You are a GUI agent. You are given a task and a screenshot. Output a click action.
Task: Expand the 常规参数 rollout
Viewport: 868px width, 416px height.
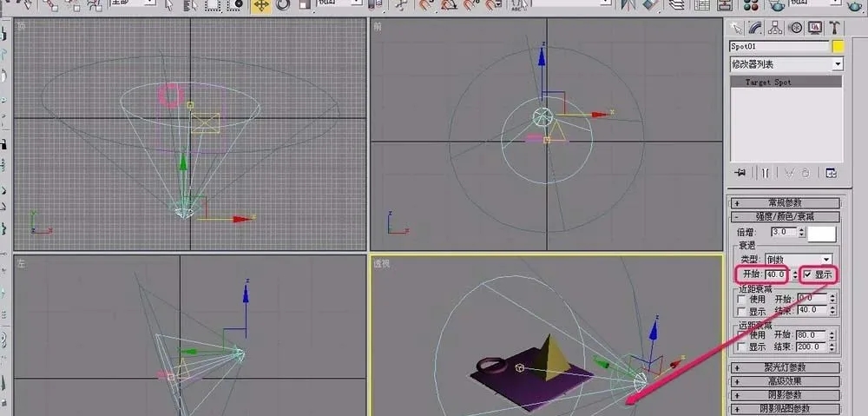point(785,203)
